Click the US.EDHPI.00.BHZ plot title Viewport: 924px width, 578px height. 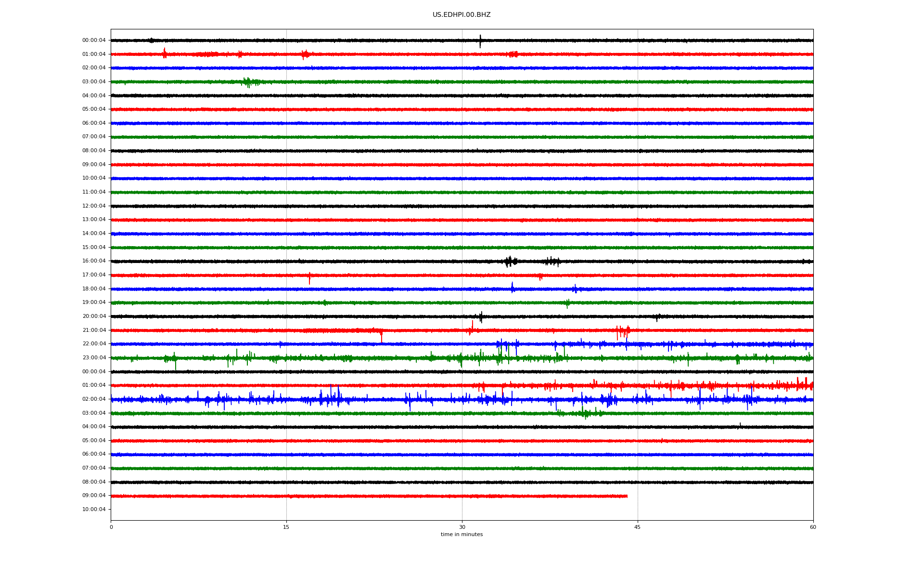[462, 15]
